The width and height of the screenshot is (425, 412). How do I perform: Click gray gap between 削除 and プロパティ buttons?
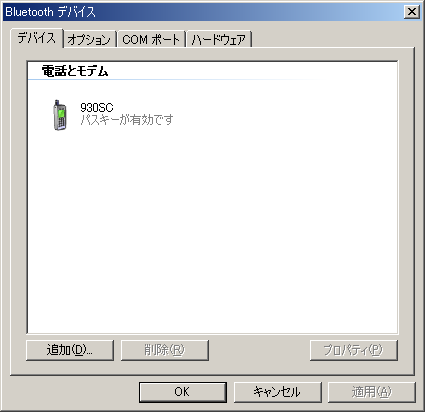(259, 350)
